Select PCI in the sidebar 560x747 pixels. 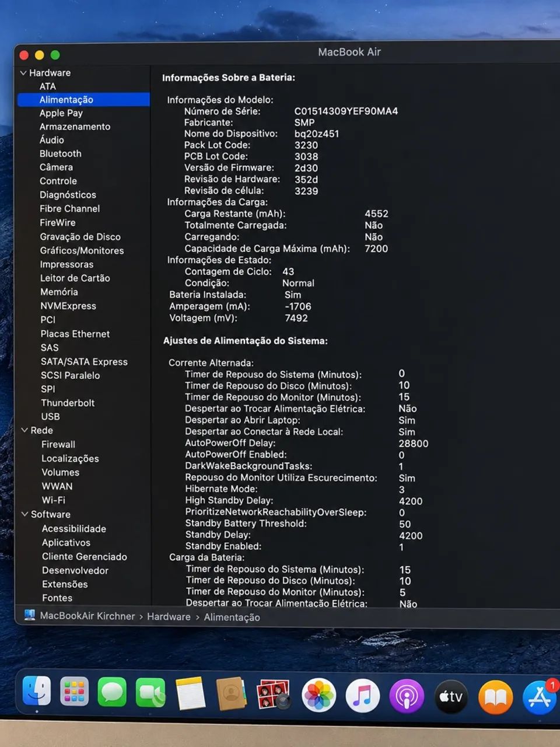(48, 320)
